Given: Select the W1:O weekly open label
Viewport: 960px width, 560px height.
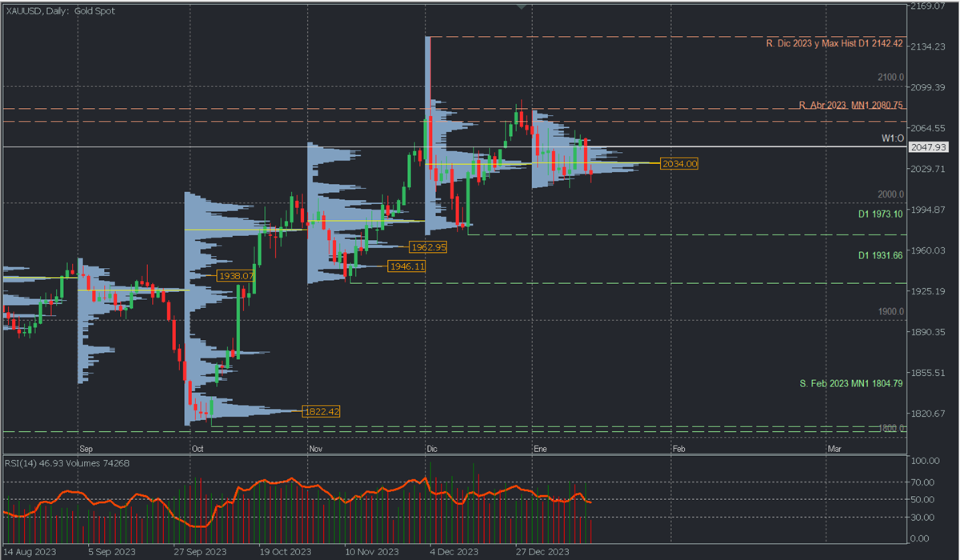Looking at the screenshot, I should coord(892,138).
